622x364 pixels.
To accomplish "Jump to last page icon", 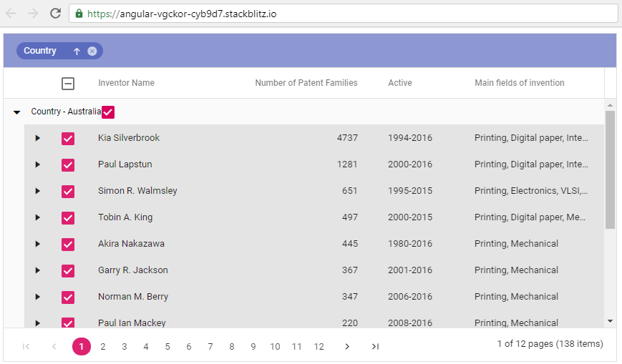I will pyautogui.click(x=375, y=346).
